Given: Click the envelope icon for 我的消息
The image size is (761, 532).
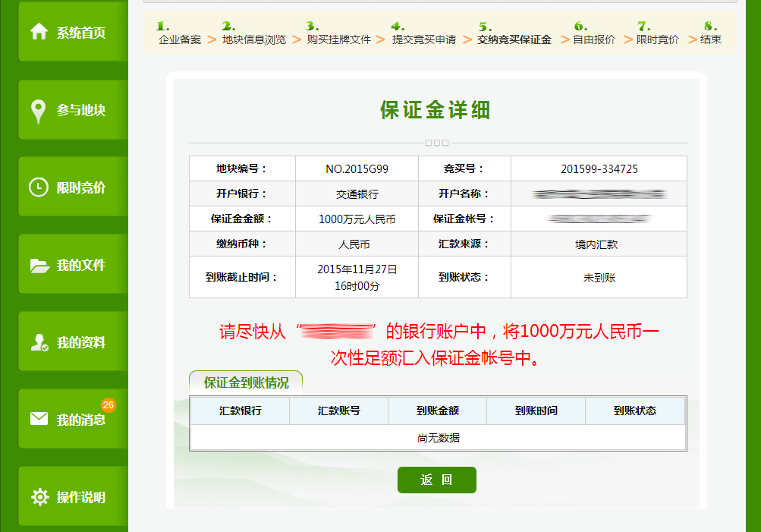Looking at the screenshot, I should (39, 419).
